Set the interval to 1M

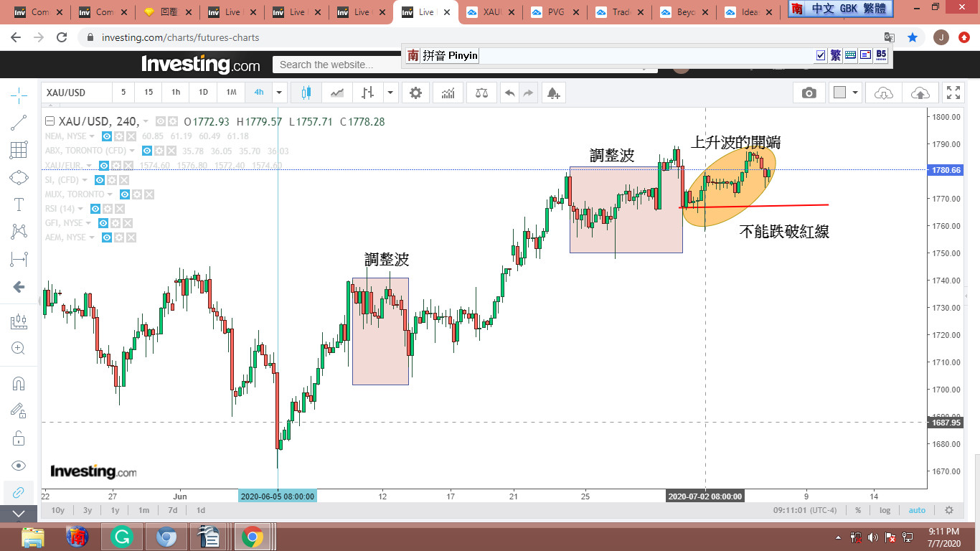[x=231, y=93]
